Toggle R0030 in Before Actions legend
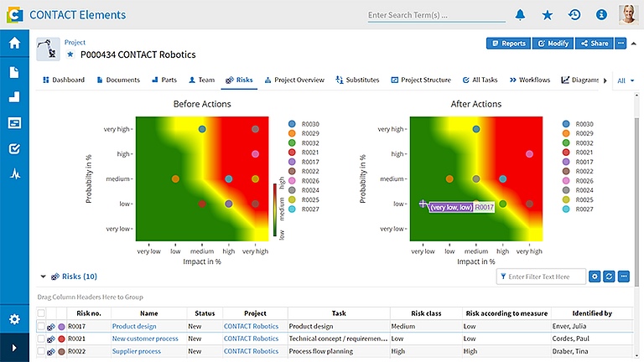This screenshot has width=644, height=362. (303, 124)
